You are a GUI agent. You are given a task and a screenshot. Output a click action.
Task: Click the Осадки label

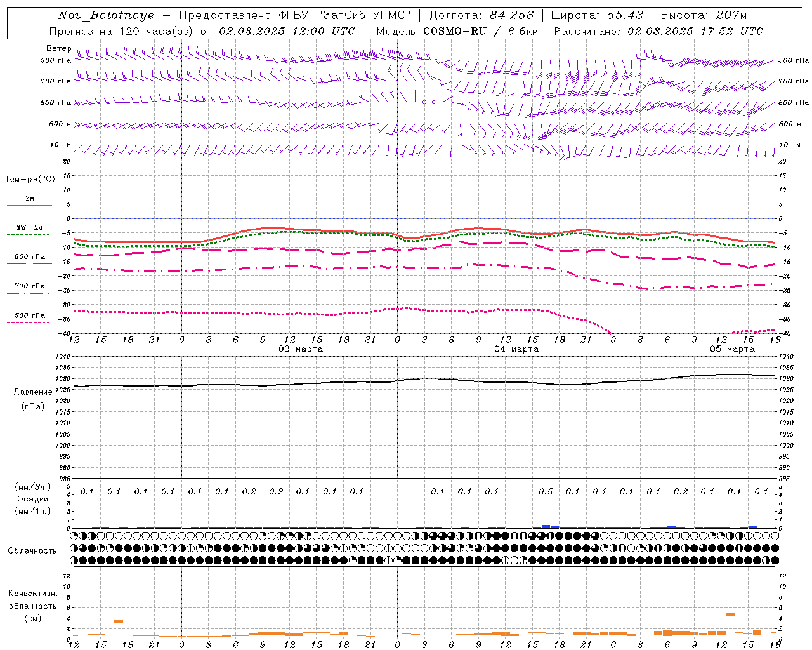click(33, 499)
